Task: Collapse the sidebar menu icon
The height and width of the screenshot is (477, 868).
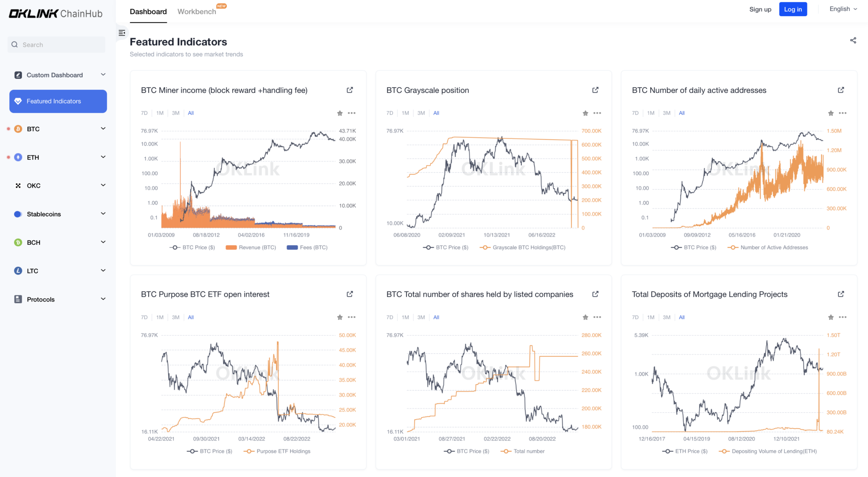Action: coord(122,33)
